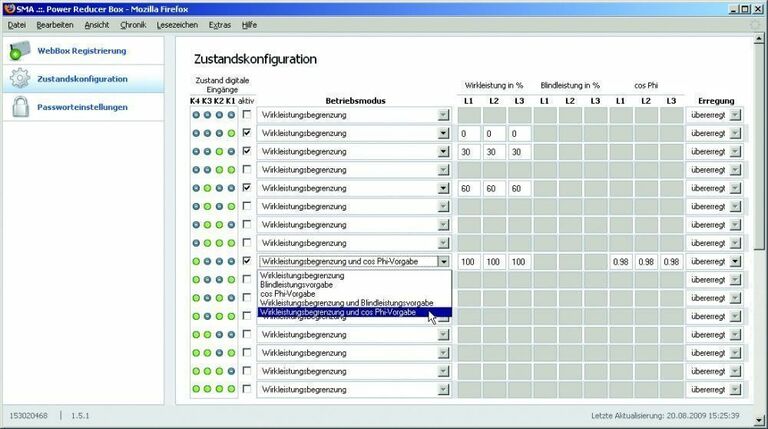Click K3 status LED in fifth row
The width and height of the screenshot is (768, 429).
pos(208,188)
